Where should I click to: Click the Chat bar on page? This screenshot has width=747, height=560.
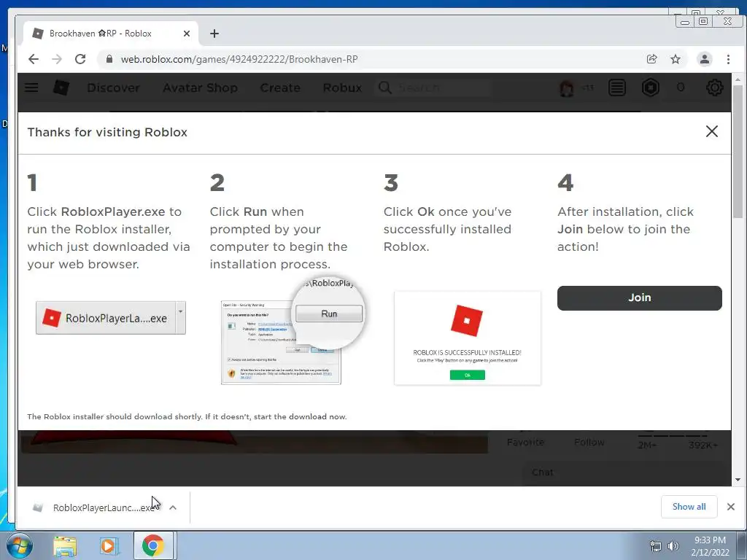coord(627,472)
